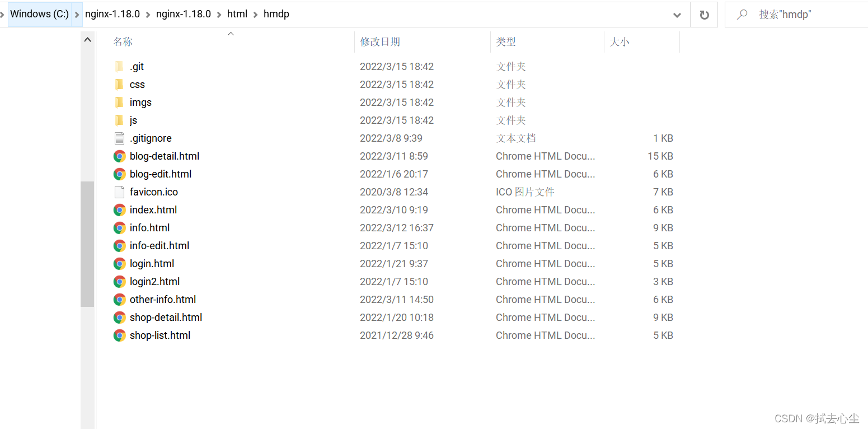Select file name shop-list.html
868x429 pixels.
point(160,335)
